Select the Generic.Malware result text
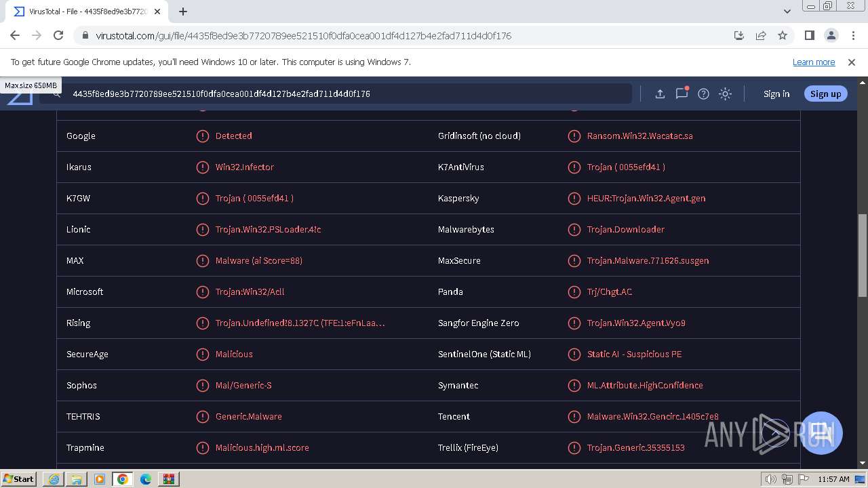The image size is (868, 488). click(x=249, y=416)
